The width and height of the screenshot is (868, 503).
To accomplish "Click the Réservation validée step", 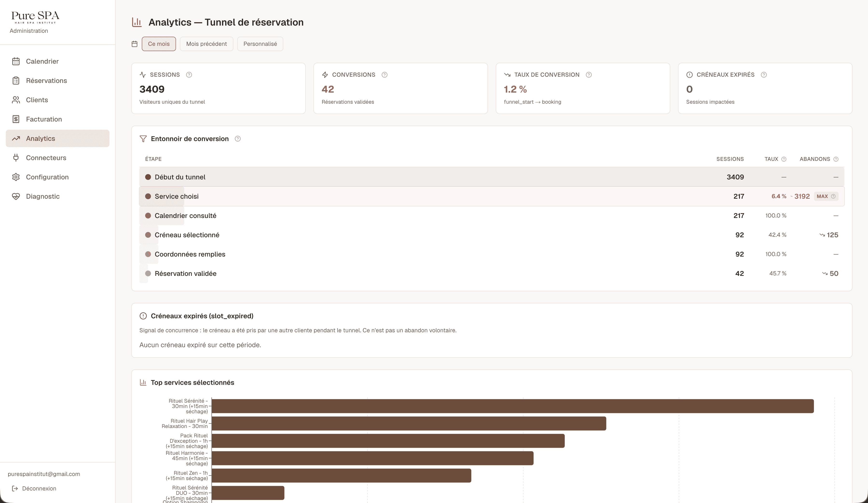I will click(492, 273).
